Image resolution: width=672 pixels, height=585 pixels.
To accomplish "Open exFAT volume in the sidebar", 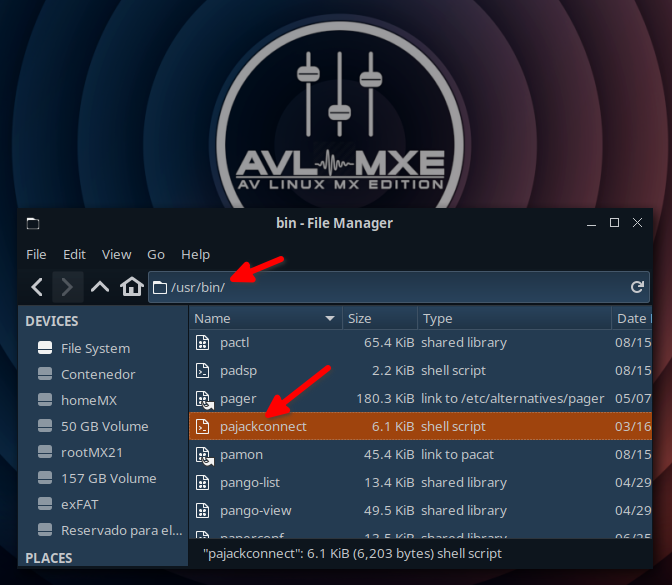I will click(79, 504).
